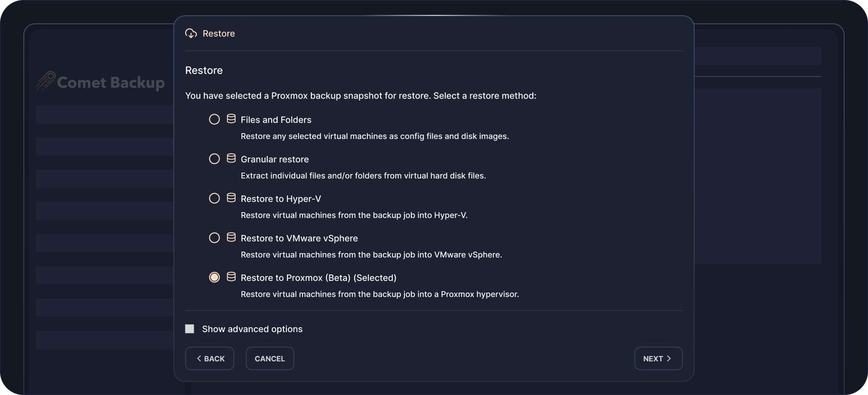This screenshot has width=868, height=395.
Task: Select Restore to Proxmox (Beta) radio button
Action: (x=214, y=277)
